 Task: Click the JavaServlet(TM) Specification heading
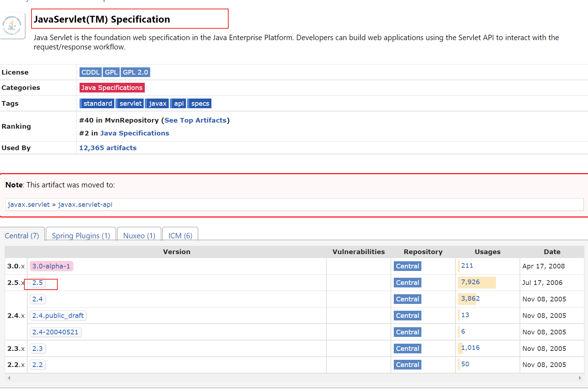[x=102, y=19]
